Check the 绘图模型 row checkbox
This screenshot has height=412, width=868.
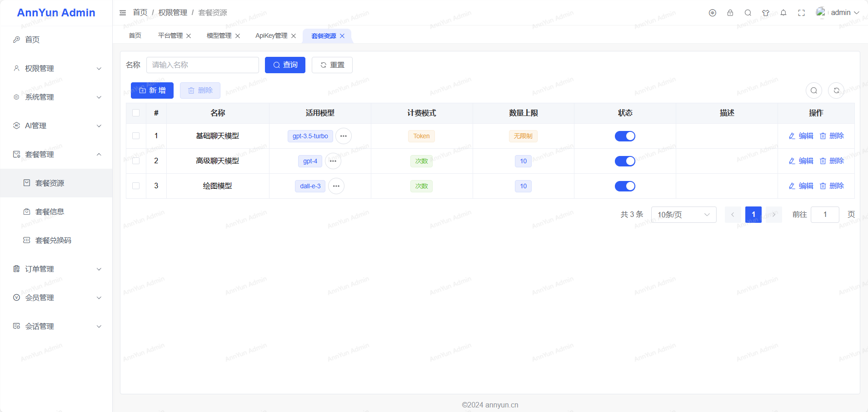click(136, 186)
